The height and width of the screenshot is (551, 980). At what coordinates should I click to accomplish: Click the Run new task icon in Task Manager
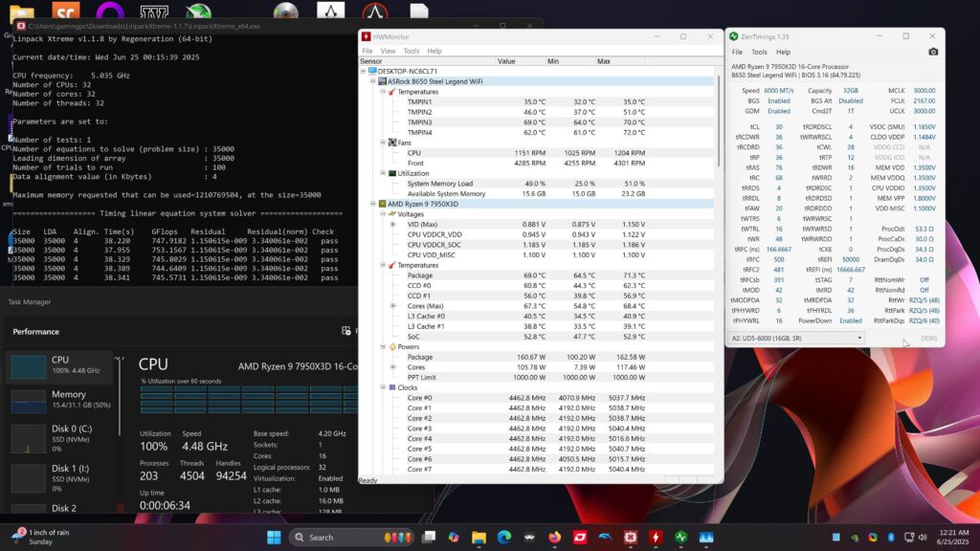pyautogui.click(x=346, y=331)
